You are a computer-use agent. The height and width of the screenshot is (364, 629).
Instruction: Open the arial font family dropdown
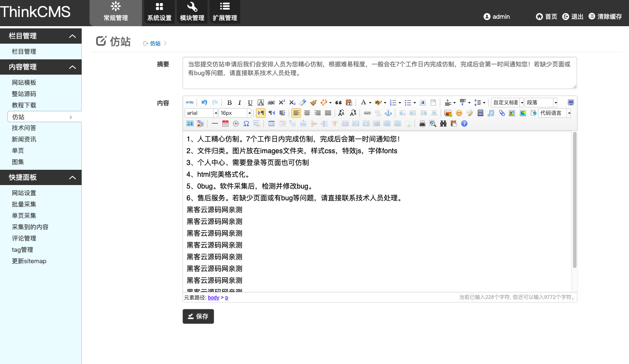pos(201,113)
